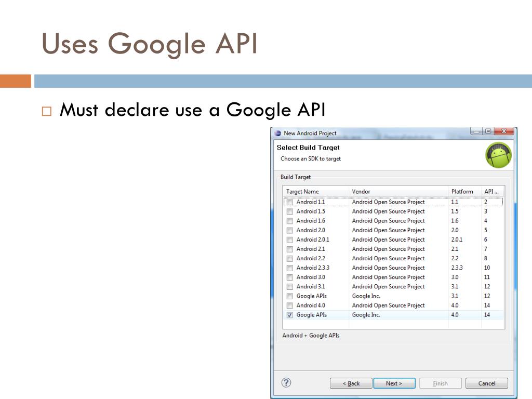Sort by the Platform column header
The height and width of the screenshot is (399, 532).
465,191
